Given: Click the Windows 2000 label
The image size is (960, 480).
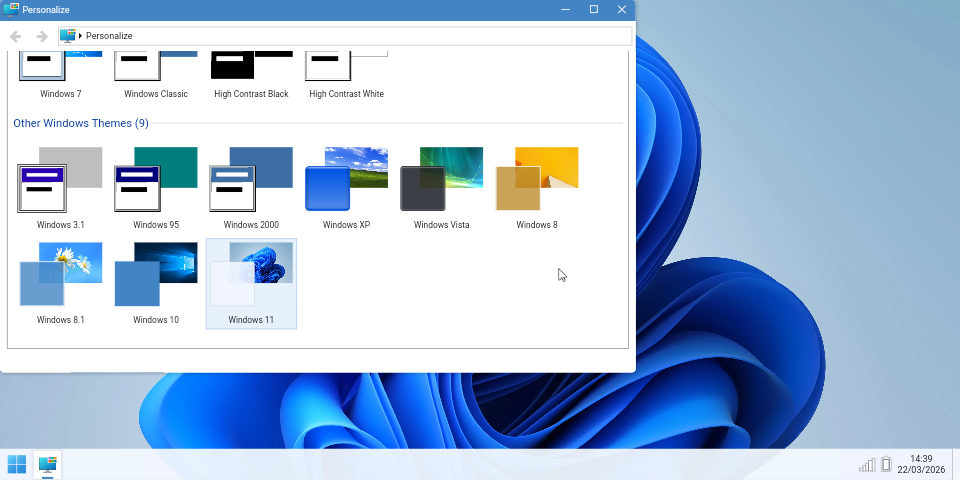Looking at the screenshot, I should (x=251, y=225).
